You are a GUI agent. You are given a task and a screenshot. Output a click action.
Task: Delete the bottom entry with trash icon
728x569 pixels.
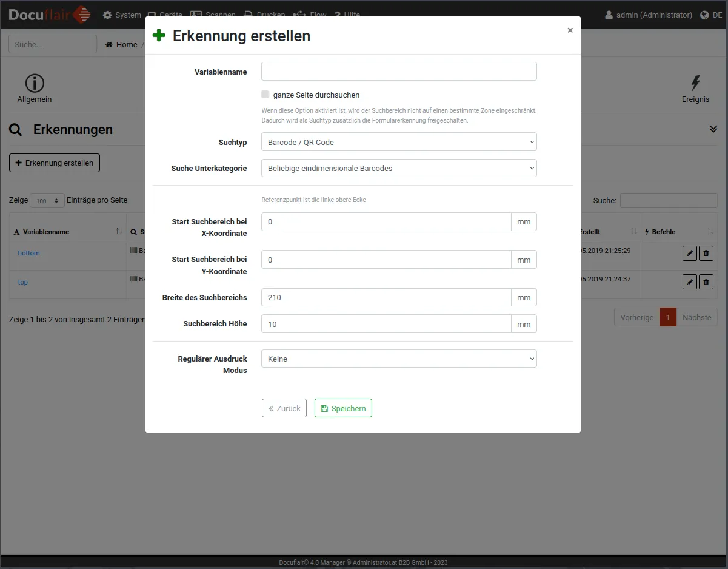[706, 253]
